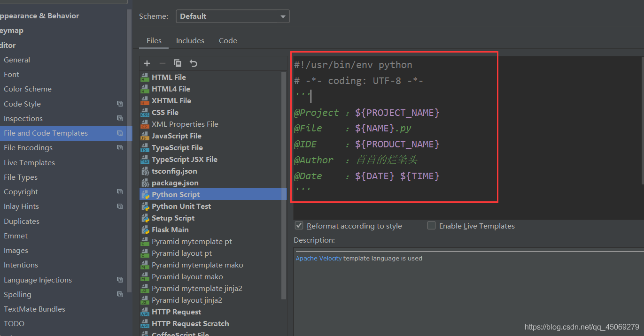This screenshot has height=336, width=644.
Task: Click the add template plus icon
Action: pyautogui.click(x=147, y=63)
